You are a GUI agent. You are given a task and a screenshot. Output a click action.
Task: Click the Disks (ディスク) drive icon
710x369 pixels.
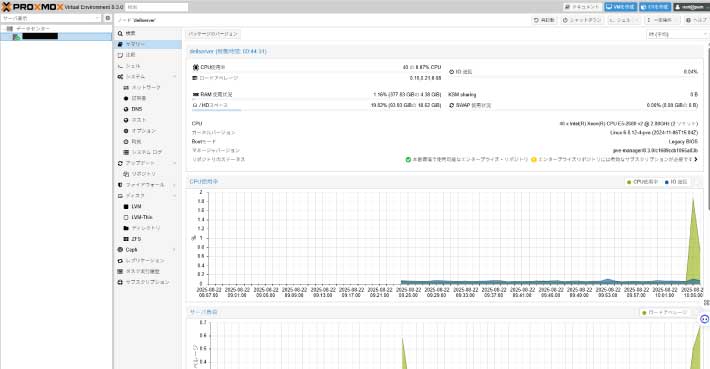click(x=120, y=196)
